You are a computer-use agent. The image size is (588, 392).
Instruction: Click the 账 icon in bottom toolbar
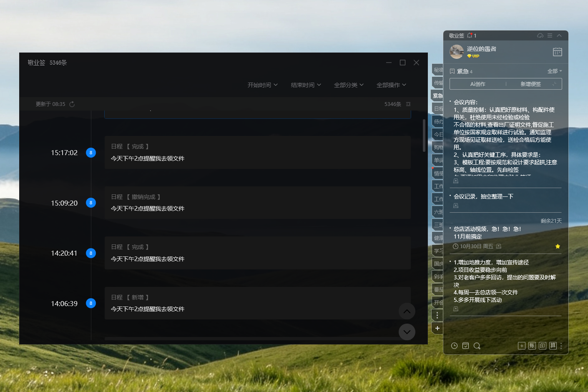click(532, 346)
